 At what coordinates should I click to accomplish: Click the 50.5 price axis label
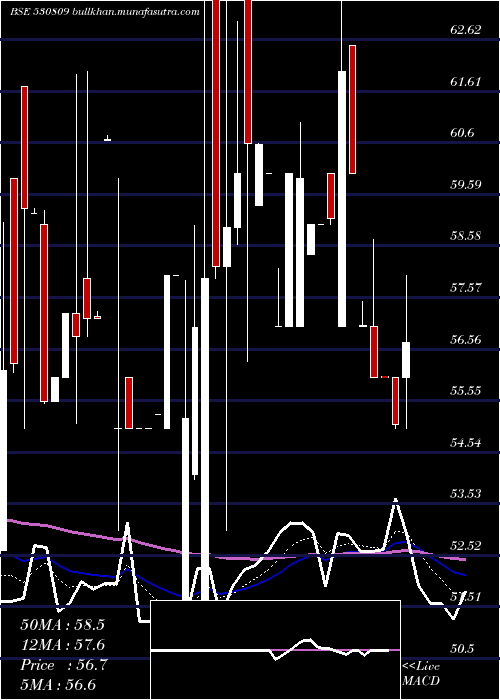(x=462, y=649)
